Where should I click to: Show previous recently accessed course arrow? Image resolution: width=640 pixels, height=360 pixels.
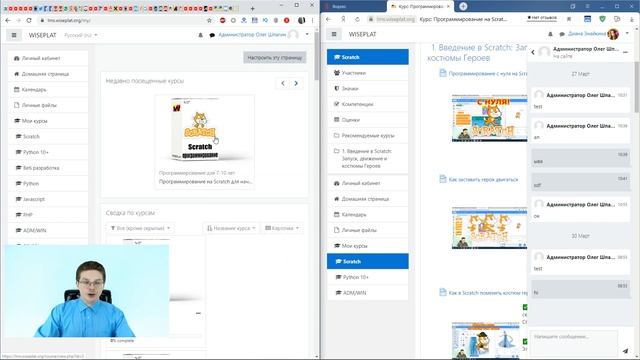(x=283, y=83)
